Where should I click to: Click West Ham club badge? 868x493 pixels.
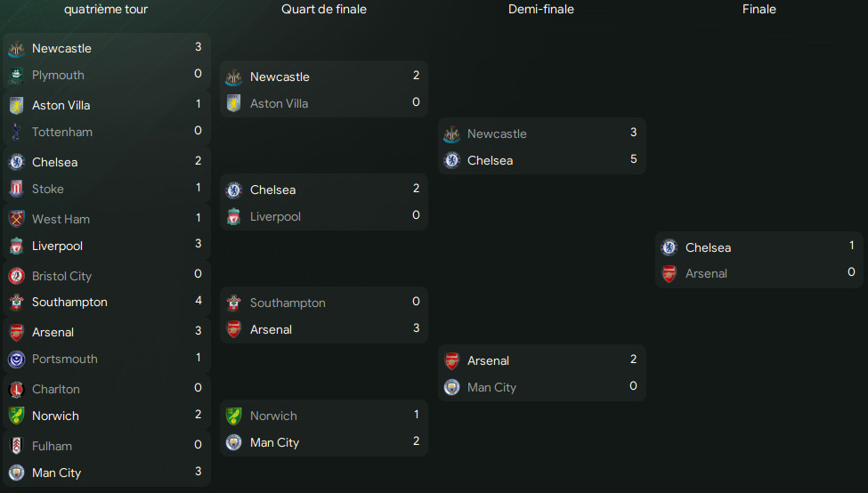tap(16, 219)
